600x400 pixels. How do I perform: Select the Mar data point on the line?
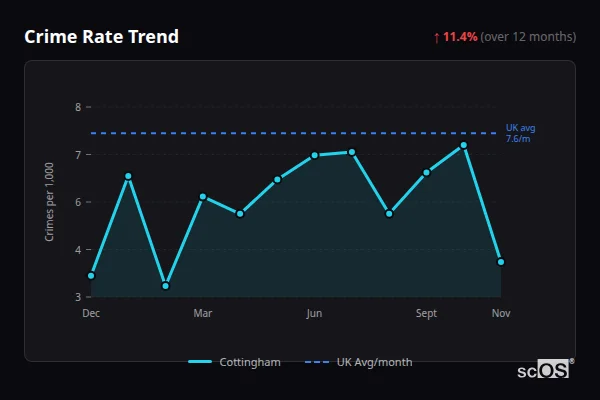pyautogui.click(x=203, y=197)
